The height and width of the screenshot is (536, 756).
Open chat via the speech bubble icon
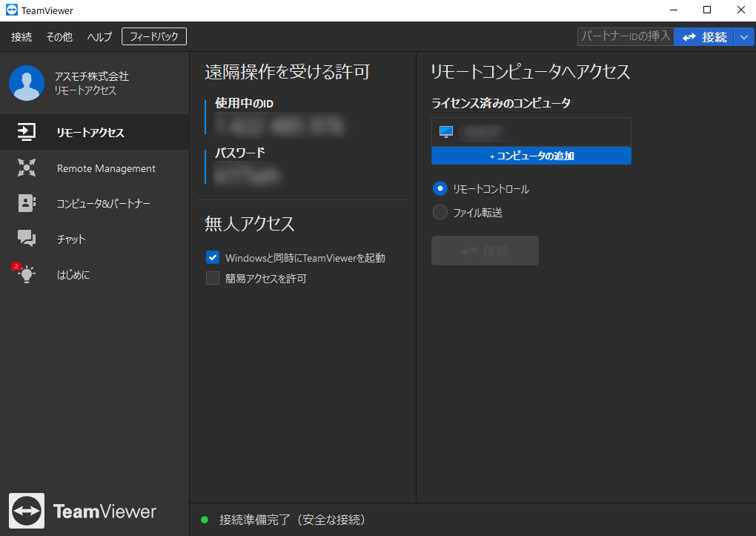pos(27,239)
